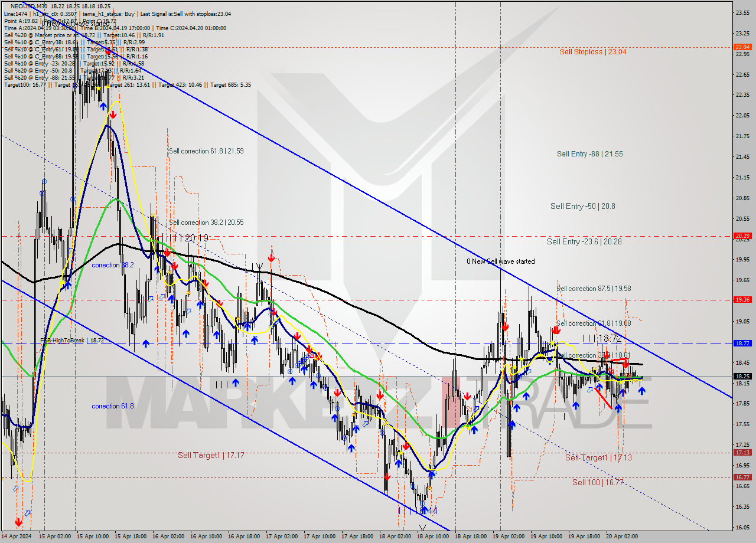Click the red 19.36 price tag on axis
The height and width of the screenshot is (543, 756).
pyautogui.click(x=742, y=299)
